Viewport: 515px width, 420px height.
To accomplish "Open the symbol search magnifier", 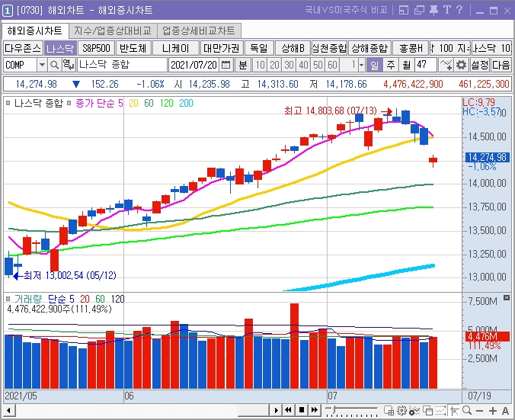I will 55,65.
